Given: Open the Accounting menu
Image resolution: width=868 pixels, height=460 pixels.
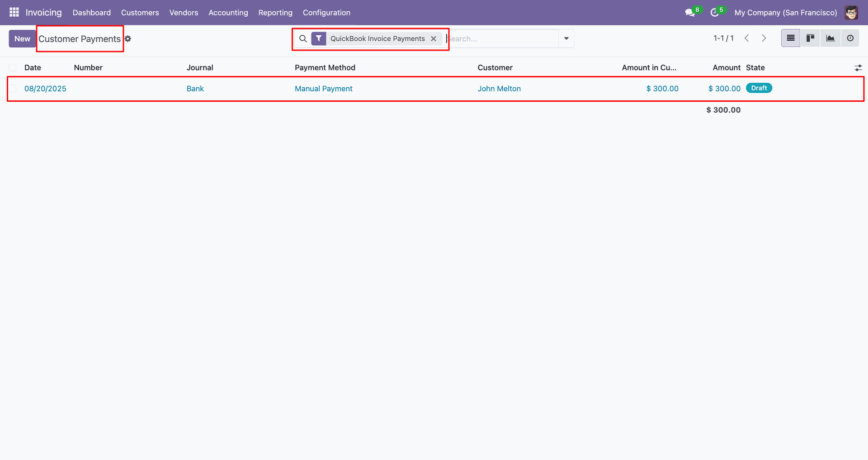Looking at the screenshot, I should tap(228, 13).
